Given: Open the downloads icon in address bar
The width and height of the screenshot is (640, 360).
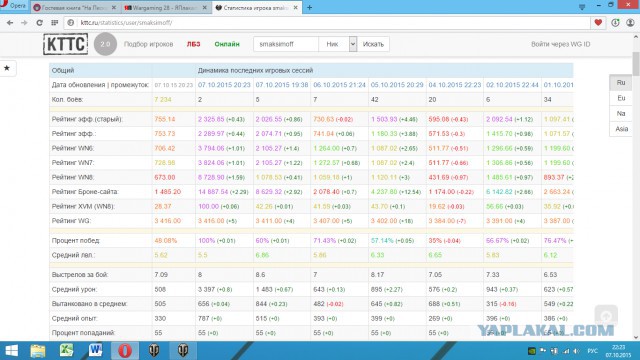Looking at the screenshot, I should coord(615,23).
